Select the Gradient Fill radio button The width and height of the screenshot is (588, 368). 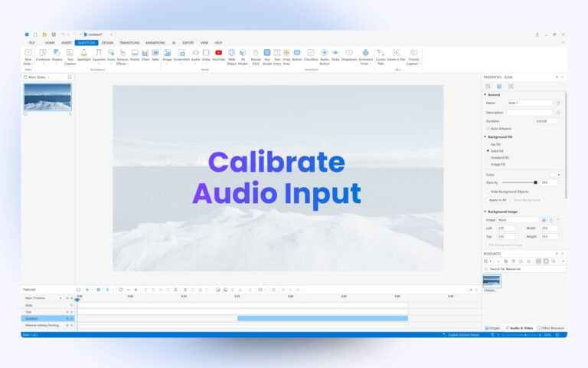[488, 158]
